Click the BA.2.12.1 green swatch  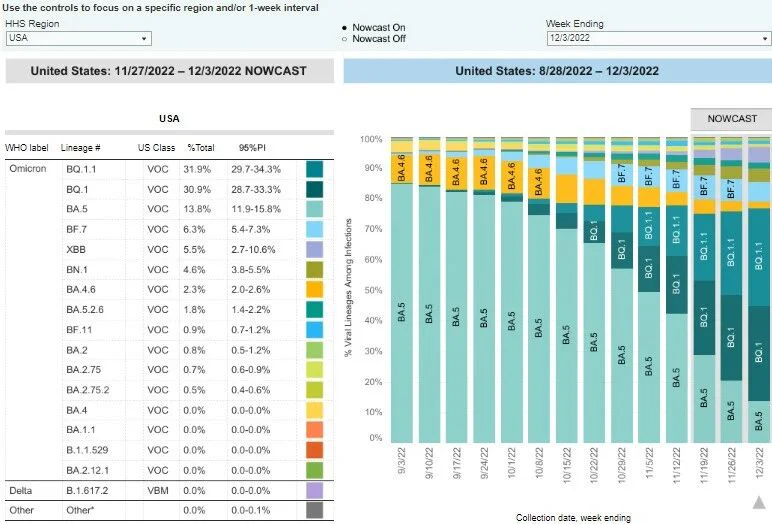(x=315, y=470)
